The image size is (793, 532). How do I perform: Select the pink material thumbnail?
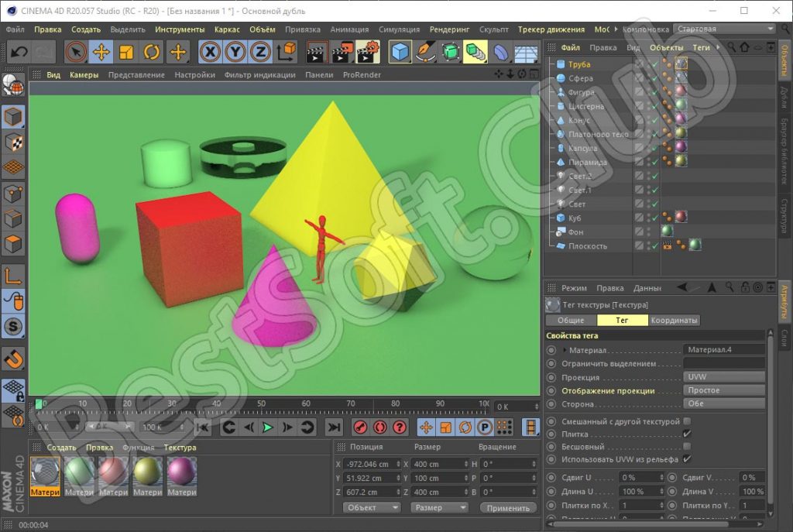point(181,472)
